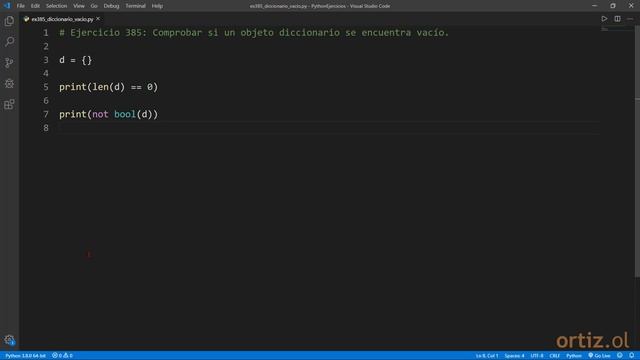Screen dimensions: 640x360
Task: Select the ex385_diccionario_vacio.py editor tab
Action: pyautogui.click(x=62, y=19)
